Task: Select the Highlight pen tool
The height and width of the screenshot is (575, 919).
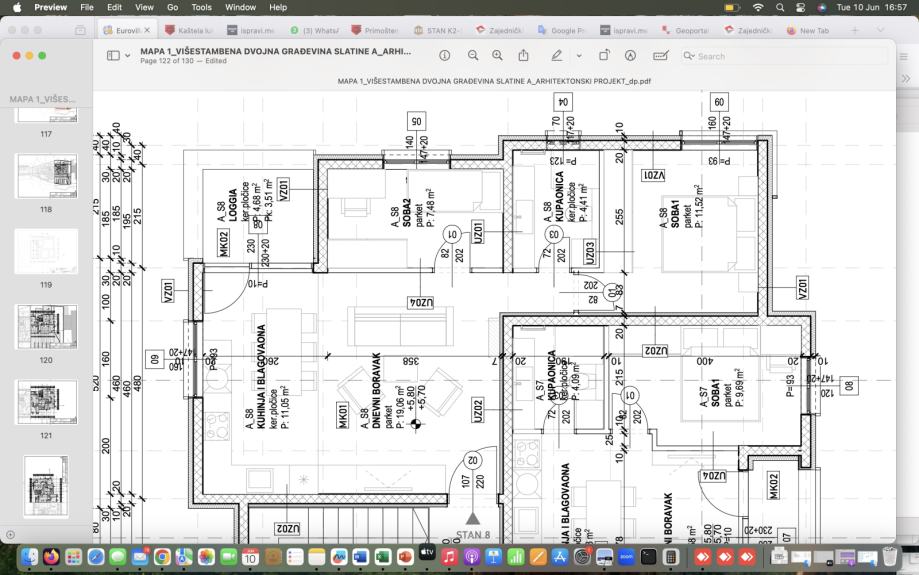Action: pyautogui.click(x=556, y=56)
